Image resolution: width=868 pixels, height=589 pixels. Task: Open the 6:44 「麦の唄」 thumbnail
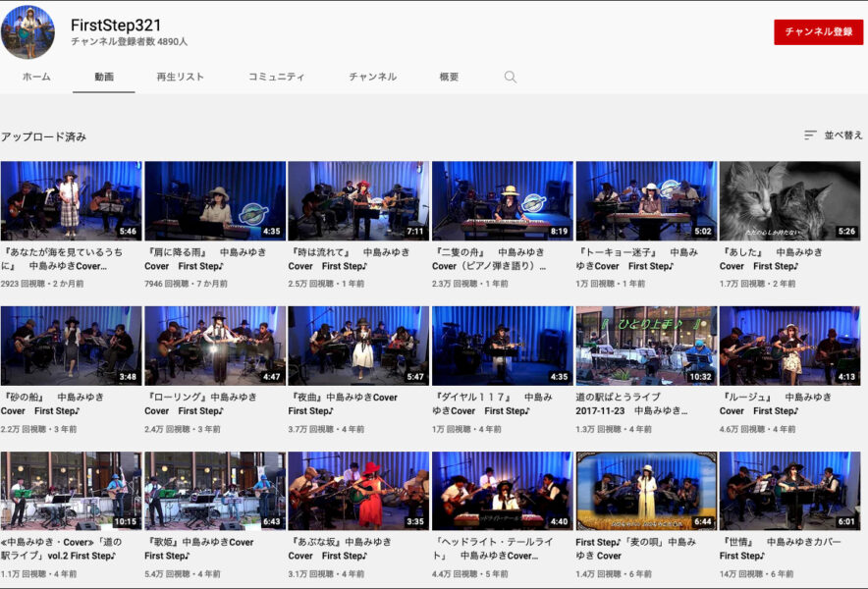pos(646,491)
